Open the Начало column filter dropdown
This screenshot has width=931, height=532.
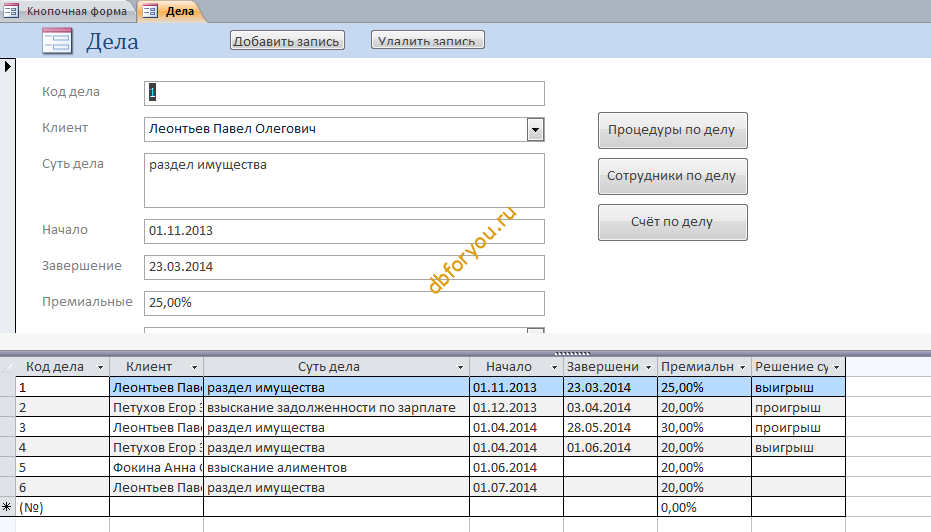coord(554,368)
